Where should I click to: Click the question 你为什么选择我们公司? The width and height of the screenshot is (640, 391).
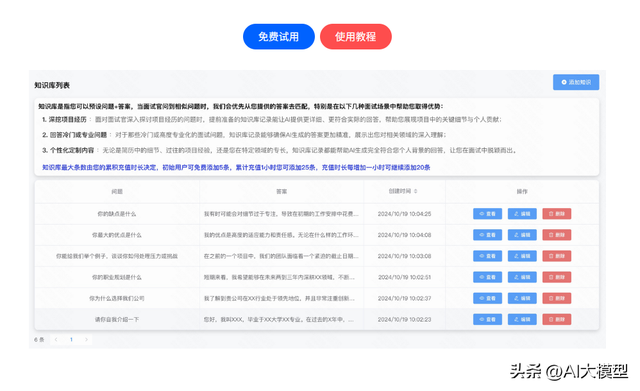117,299
